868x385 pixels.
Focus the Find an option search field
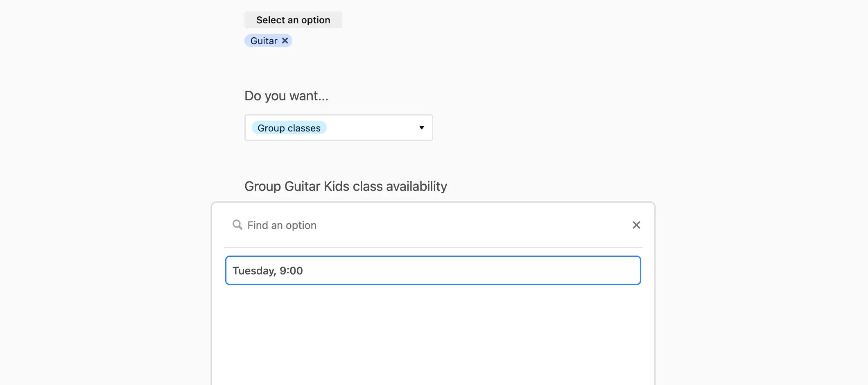[433, 225]
